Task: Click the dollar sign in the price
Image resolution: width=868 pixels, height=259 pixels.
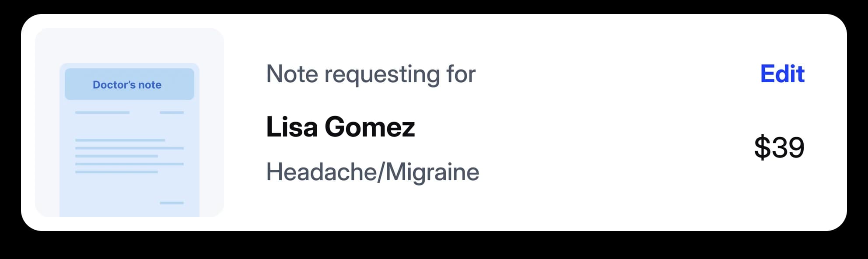Action: (762, 147)
